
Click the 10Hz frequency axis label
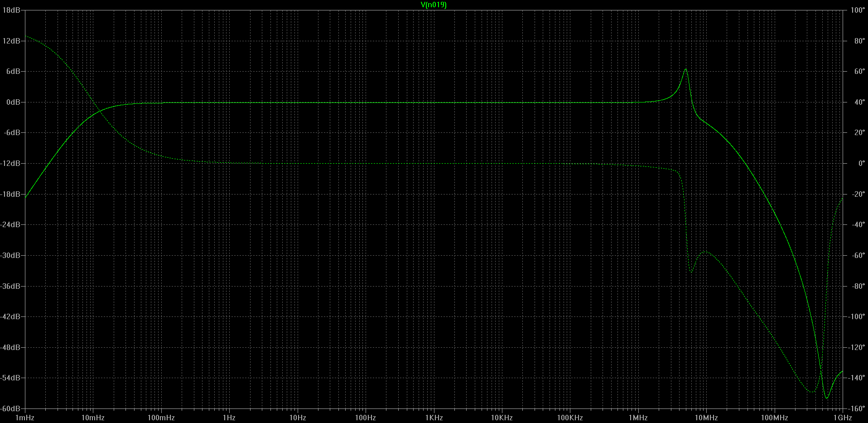coord(298,418)
